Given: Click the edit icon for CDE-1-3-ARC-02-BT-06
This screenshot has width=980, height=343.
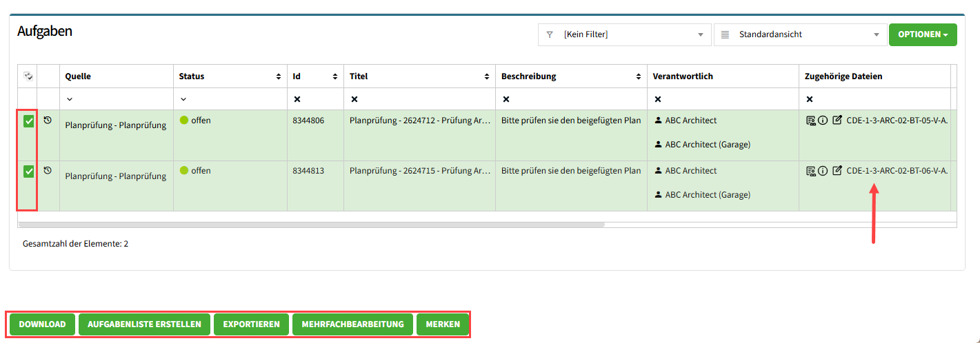Looking at the screenshot, I should 837,171.
